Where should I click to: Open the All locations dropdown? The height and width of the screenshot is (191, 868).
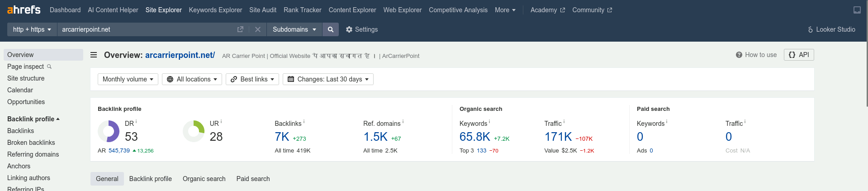(x=192, y=79)
